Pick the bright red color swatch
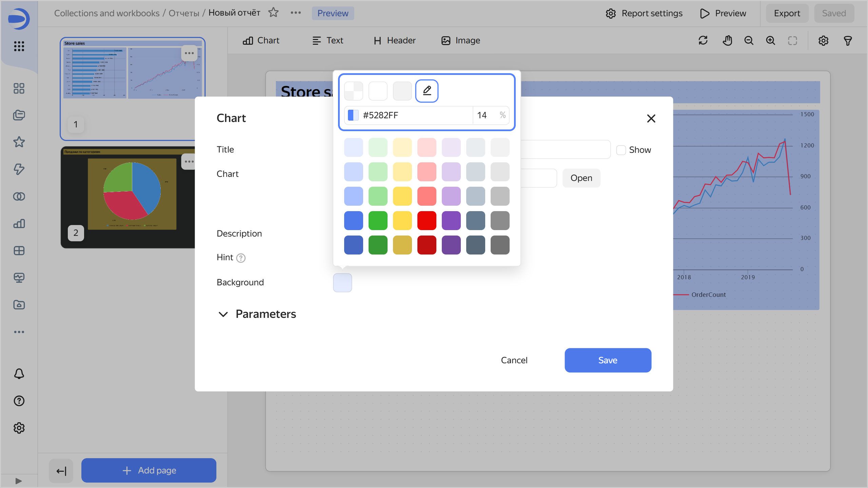 (x=427, y=221)
